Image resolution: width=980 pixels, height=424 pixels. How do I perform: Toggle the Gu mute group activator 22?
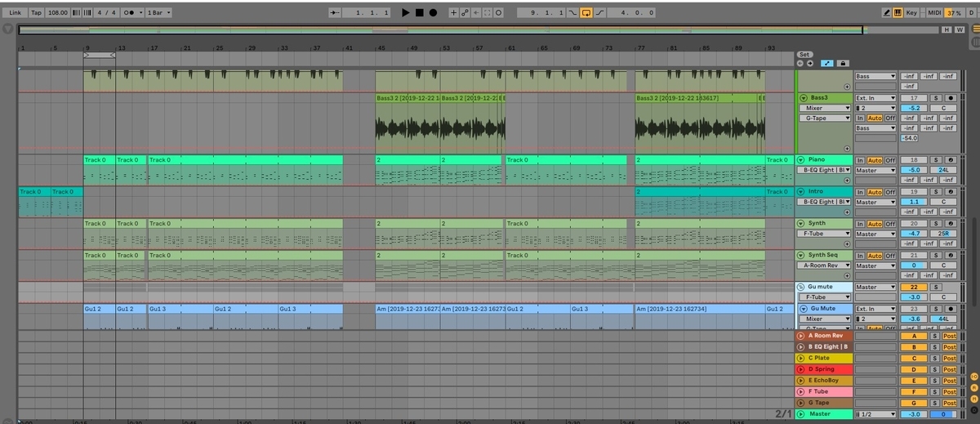pyautogui.click(x=912, y=288)
